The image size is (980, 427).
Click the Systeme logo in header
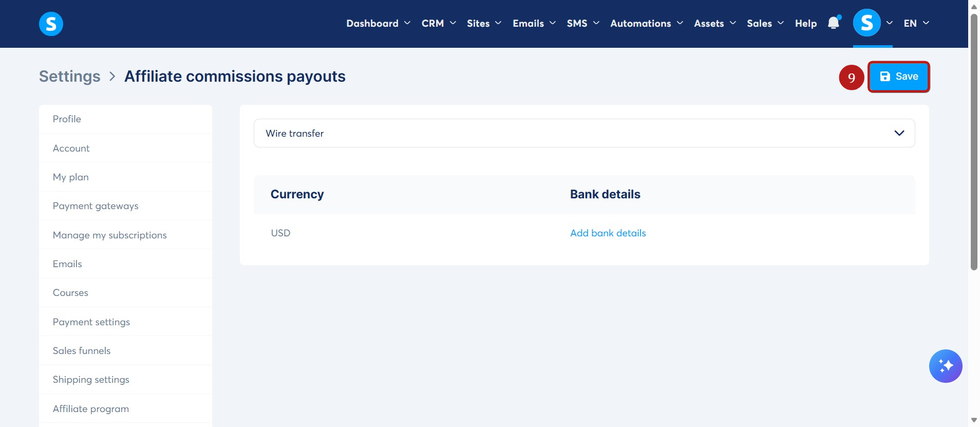pos(51,24)
